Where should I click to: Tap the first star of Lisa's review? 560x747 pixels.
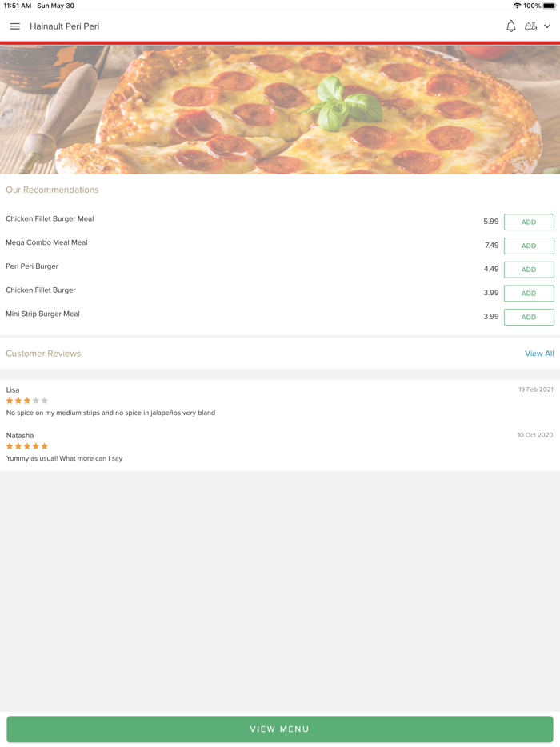click(x=9, y=401)
